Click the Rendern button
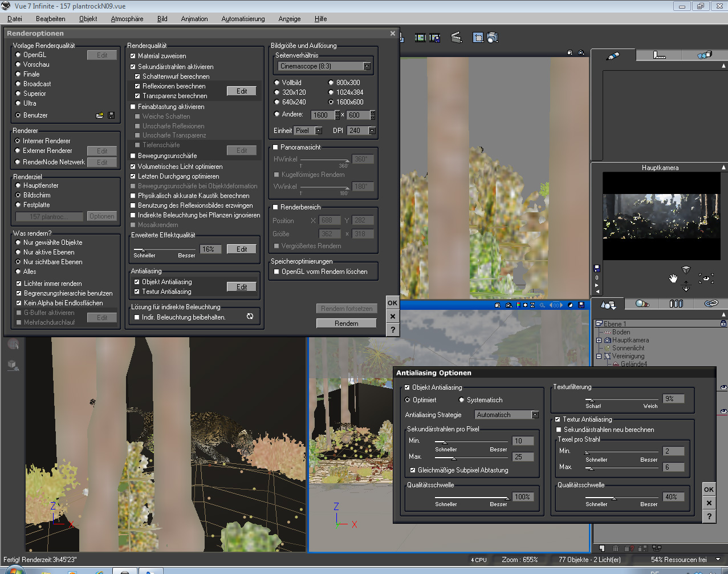The height and width of the screenshot is (574, 728). (x=346, y=324)
